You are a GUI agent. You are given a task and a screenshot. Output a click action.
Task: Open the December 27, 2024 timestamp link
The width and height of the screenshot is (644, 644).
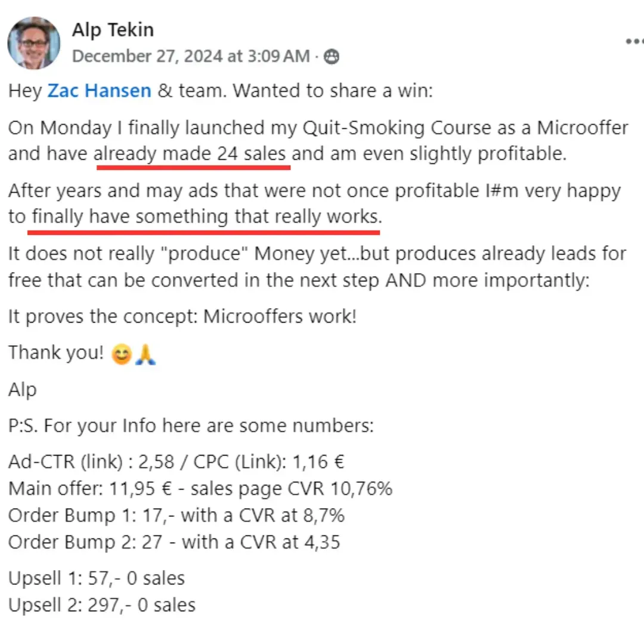(x=191, y=56)
